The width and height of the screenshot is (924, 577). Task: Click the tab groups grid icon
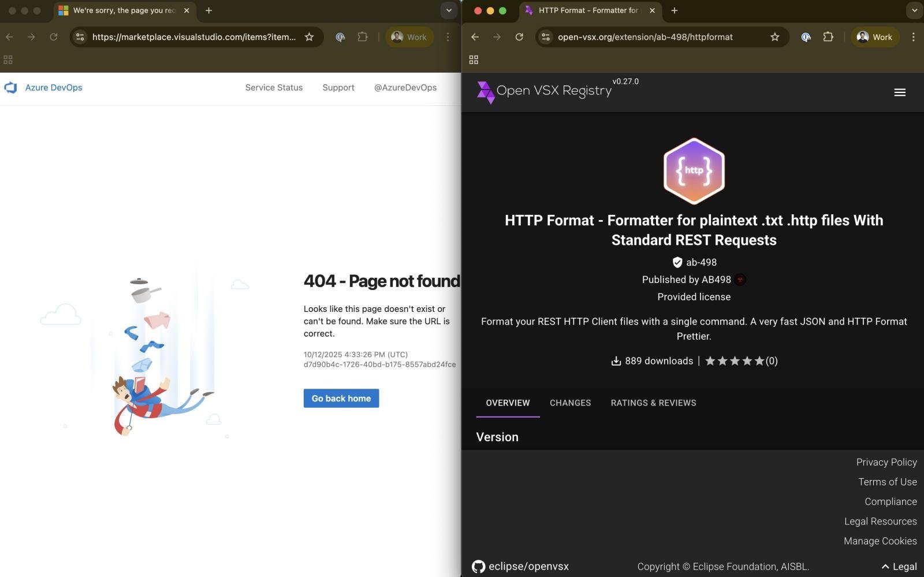coord(473,59)
